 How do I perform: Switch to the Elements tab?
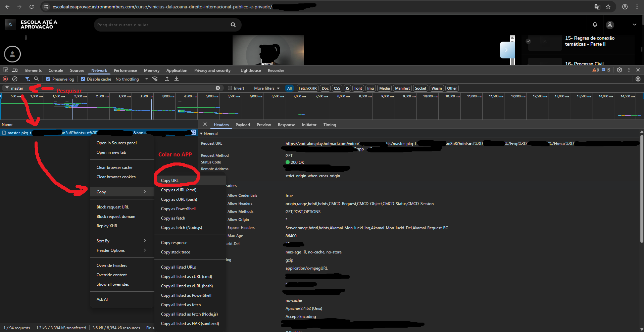(33, 70)
